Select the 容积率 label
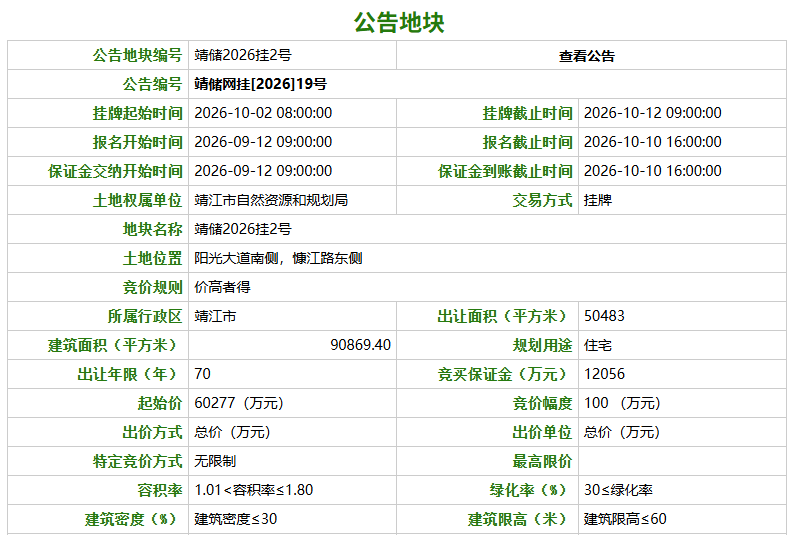The height and width of the screenshot is (535, 791). tap(160, 490)
